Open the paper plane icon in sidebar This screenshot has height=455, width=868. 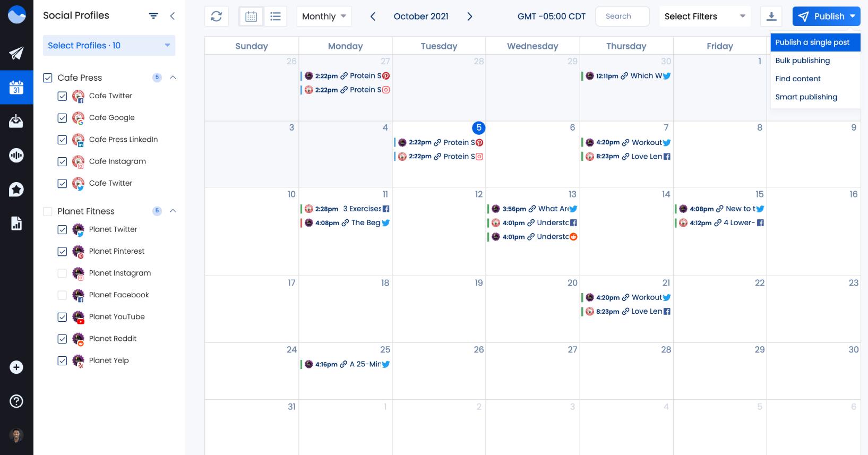pos(16,53)
